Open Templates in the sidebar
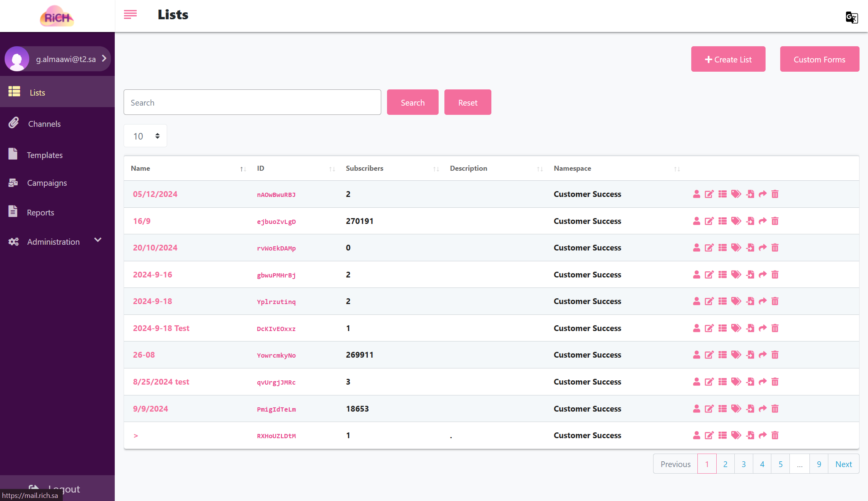The height and width of the screenshot is (501, 868). (x=45, y=155)
